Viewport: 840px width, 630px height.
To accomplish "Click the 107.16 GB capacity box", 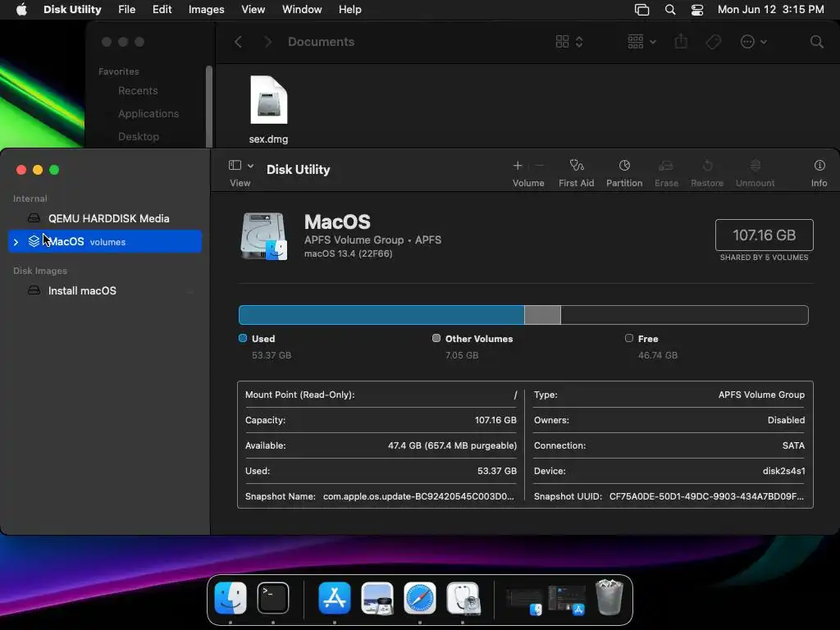I will click(764, 235).
